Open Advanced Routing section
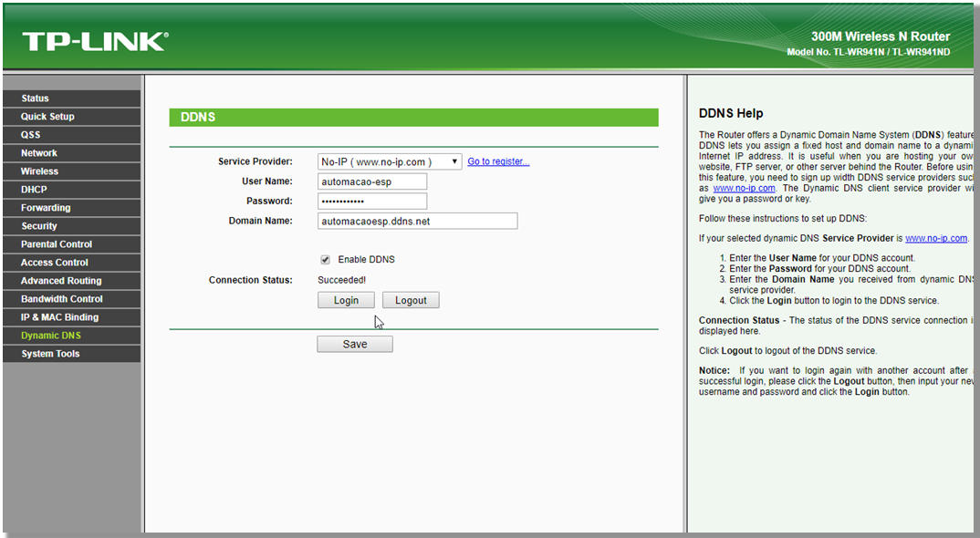 click(71, 281)
